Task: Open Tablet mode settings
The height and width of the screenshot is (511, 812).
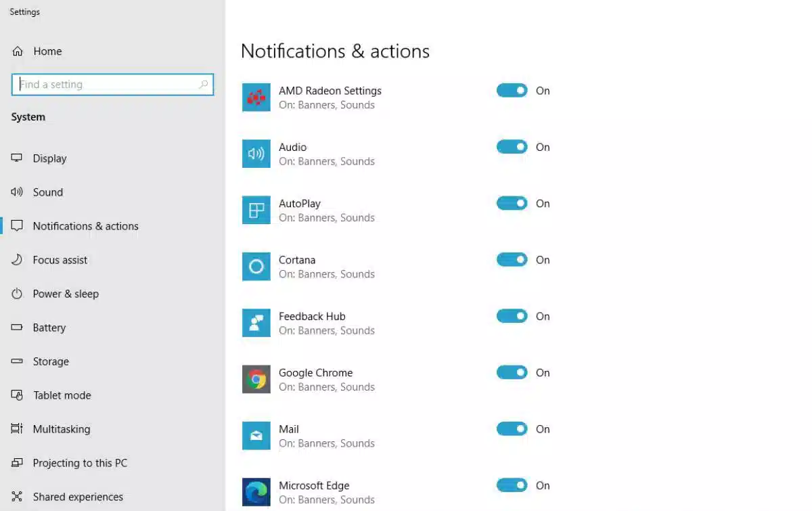Action: [62, 395]
